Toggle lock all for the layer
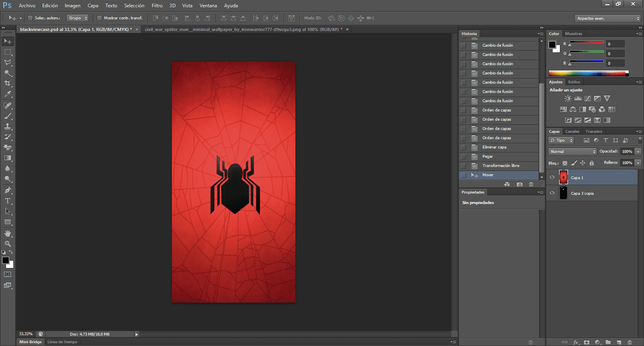644x346 pixels. [592, 163]
